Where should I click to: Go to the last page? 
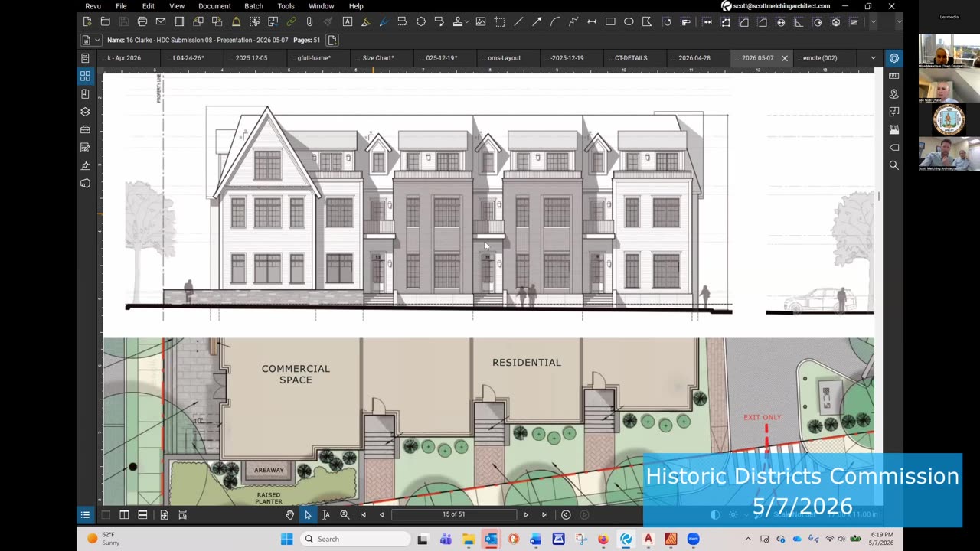tap(544, 515)
